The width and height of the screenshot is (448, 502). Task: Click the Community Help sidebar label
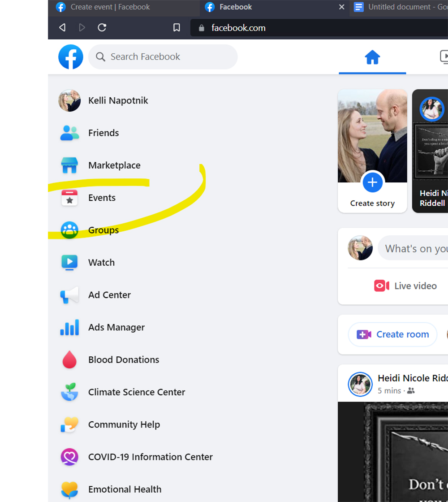pos(124,424)
